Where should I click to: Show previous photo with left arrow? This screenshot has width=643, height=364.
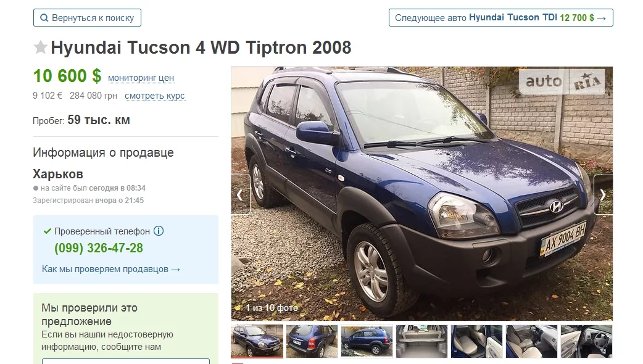tap(241, 195)
